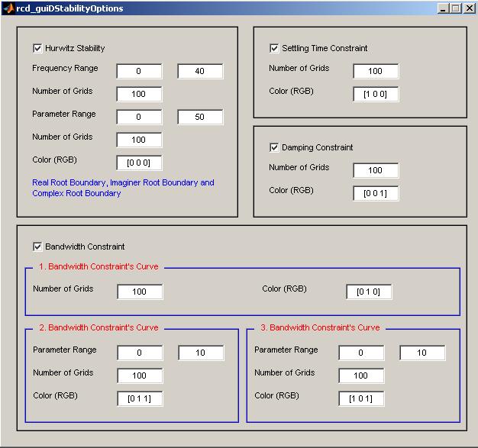
Task: Click the MATLAB icon in title bar
Action: coord(9,8)
